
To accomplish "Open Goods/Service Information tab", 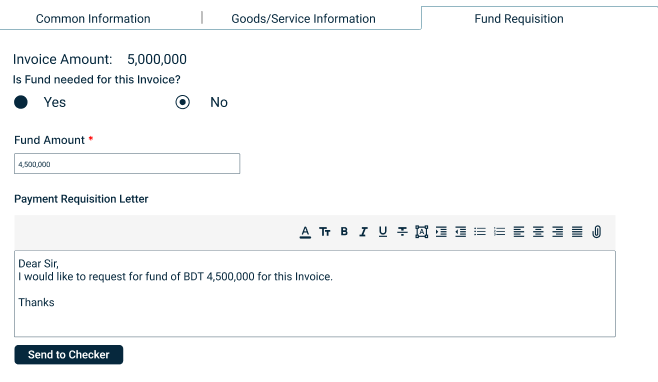I will click(303, 18).
